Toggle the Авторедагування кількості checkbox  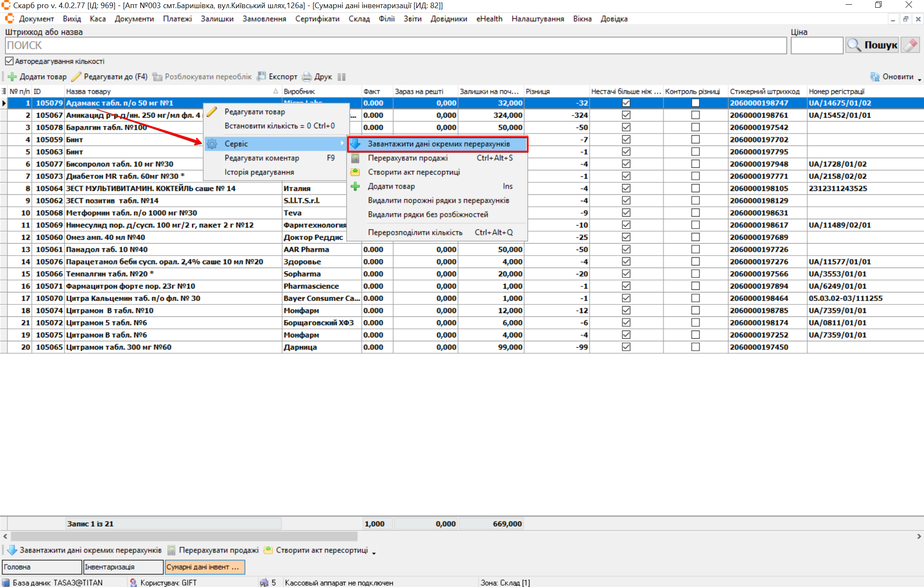(x=9, y=61)
